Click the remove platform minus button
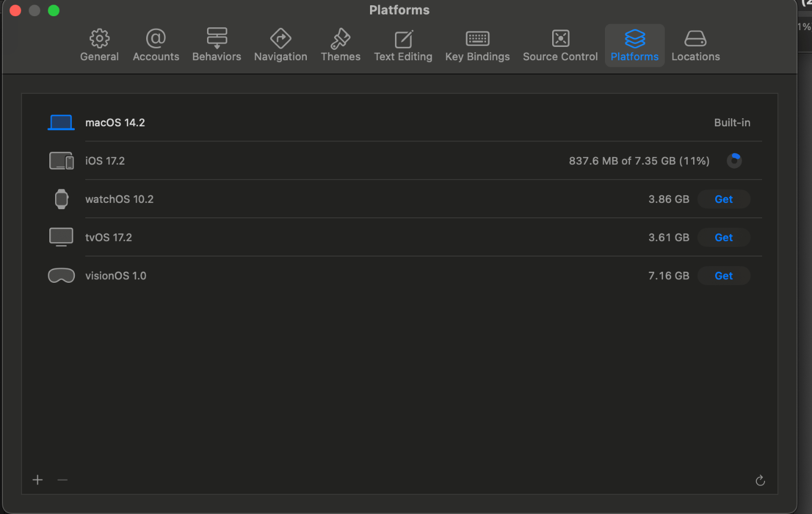 [63, 480]
